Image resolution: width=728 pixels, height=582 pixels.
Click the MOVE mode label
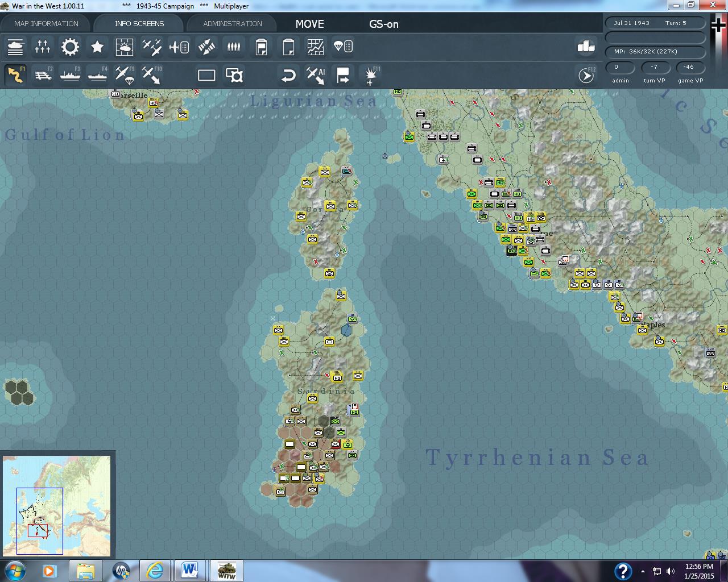pyautogui.click(x=309, y=24)
